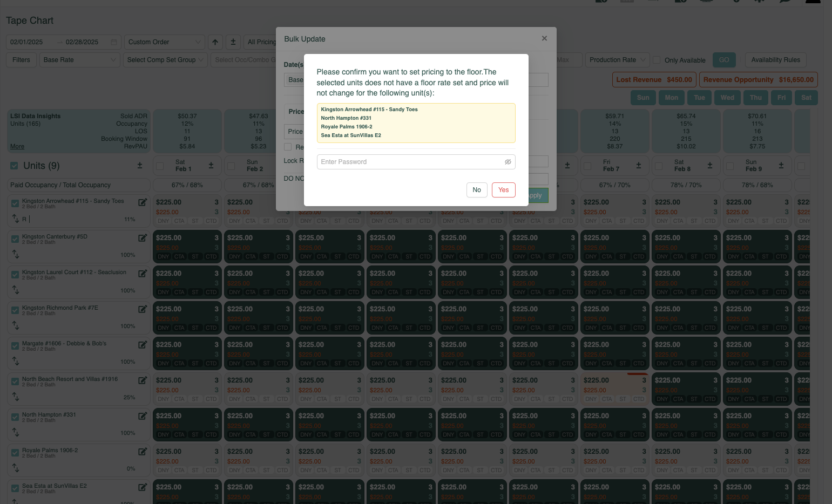Click sort arrows under Margate #1606
Viewport: 832px width, 504px height.
(16, 361)
